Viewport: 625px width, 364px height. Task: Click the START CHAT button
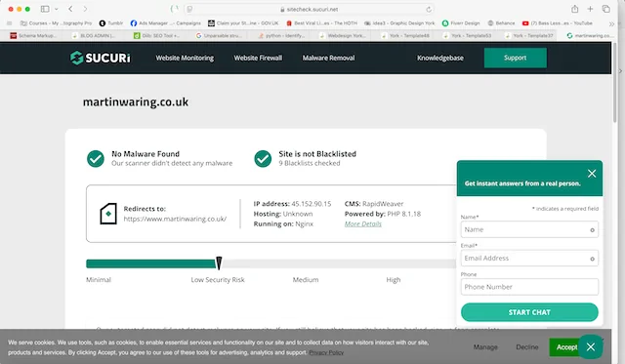tap(529, 312)
